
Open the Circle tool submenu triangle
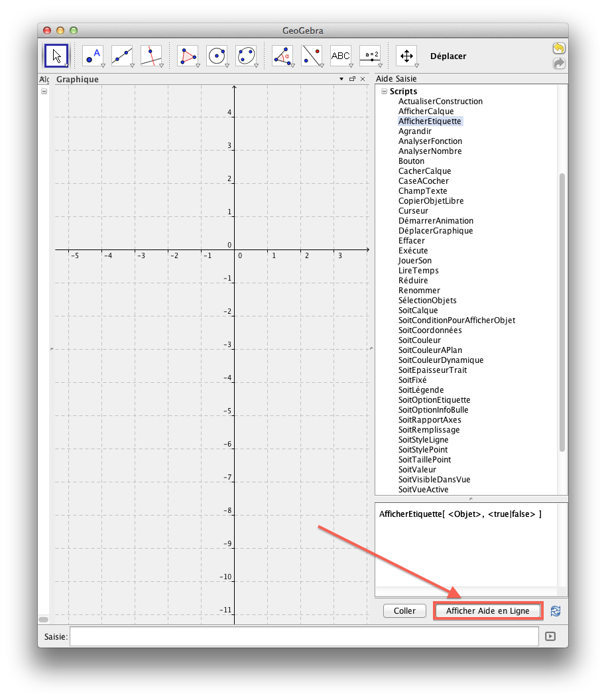point(227,66)
